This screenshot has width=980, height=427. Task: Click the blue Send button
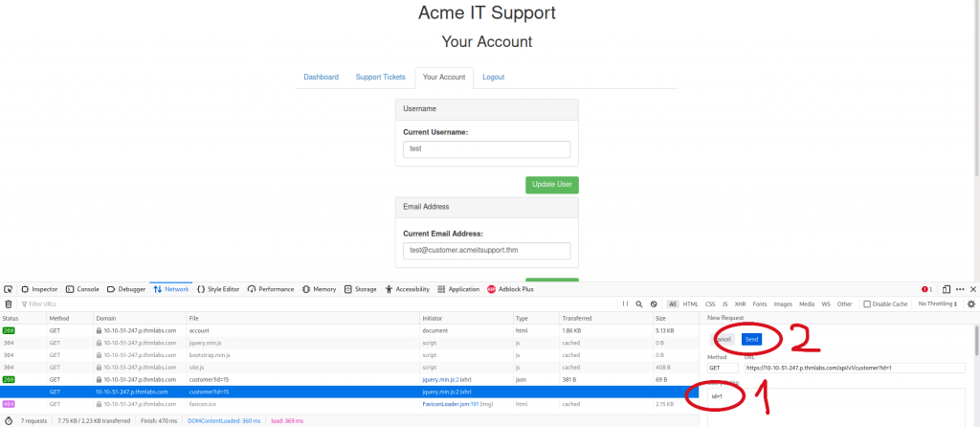(x=751, y=339)
